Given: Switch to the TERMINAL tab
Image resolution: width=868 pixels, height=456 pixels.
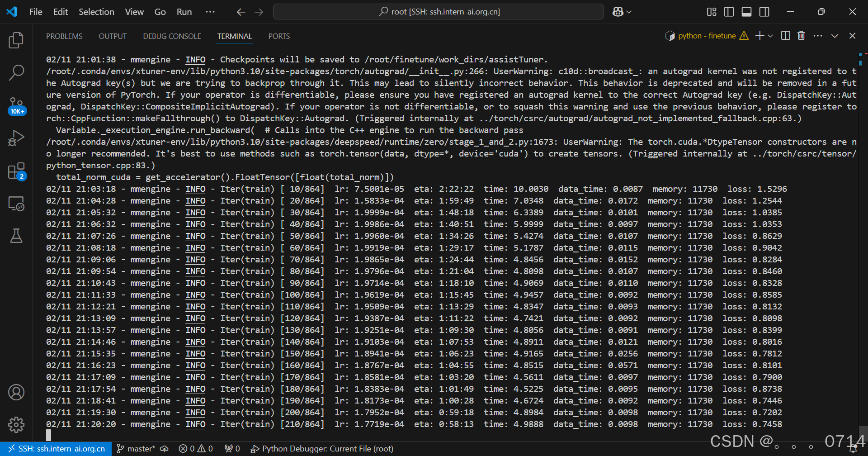Looking at the screenshot, I should coord(235,36).
